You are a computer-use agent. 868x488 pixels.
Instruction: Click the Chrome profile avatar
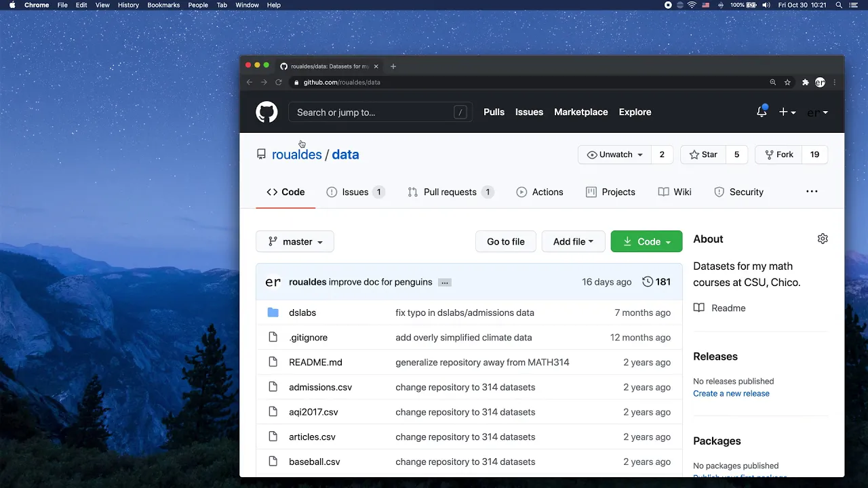pyautogui.click(x=820, y=82)
